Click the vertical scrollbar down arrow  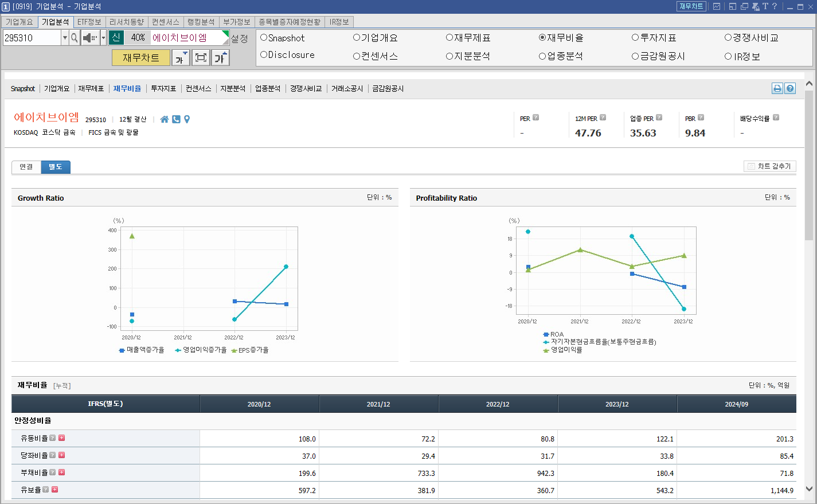(809, 489)
